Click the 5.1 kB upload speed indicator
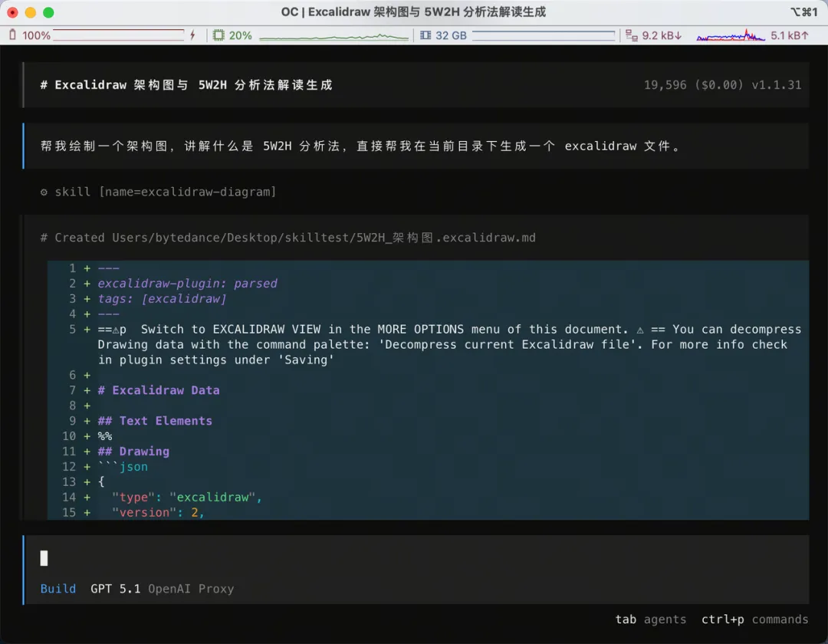Viewport: 828px width, 644px height. click(790, 35)
